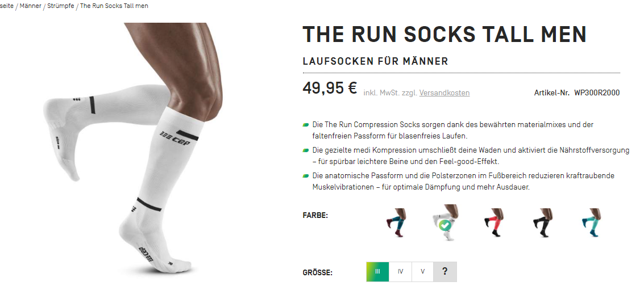
Task: Click the first green bullet icon
Action: pyautogui.click(x=306, y=124)
